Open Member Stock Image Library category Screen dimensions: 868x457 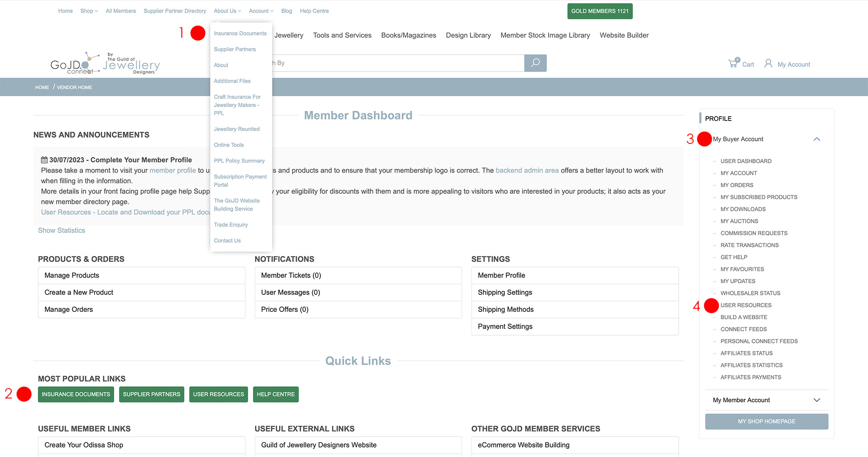pyautogui.click(x=545, y=35)
